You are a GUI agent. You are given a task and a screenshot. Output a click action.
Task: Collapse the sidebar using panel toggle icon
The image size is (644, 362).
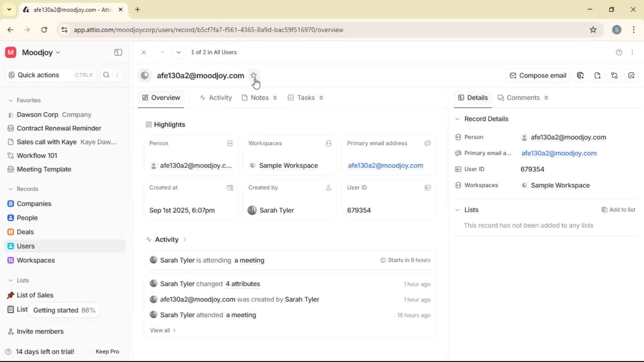tap(118, 52)
